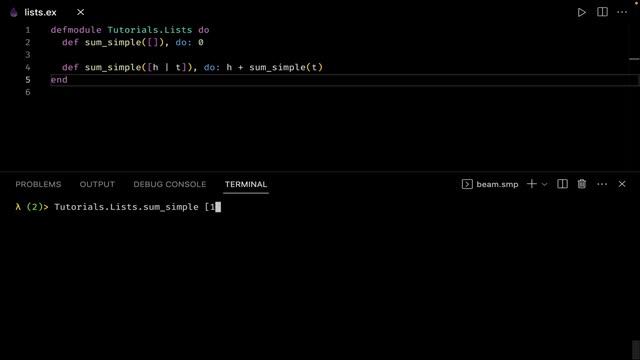Click the beam.smp terminal name

pos(497,184)
